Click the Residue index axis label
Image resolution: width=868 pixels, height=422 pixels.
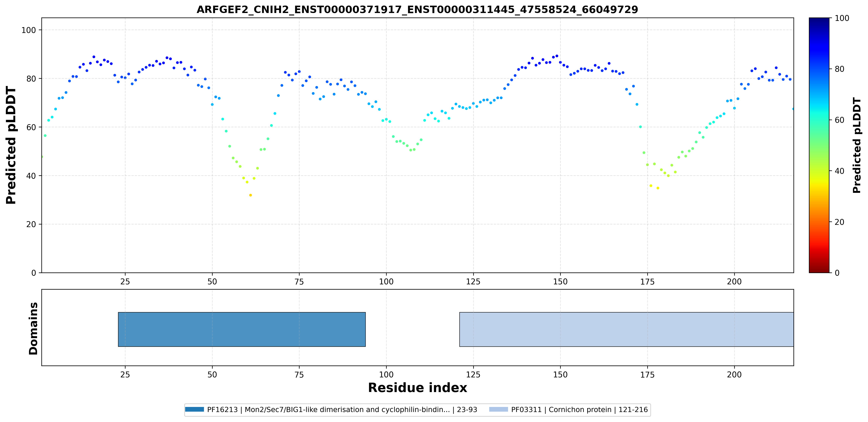(x=418, y=388)
